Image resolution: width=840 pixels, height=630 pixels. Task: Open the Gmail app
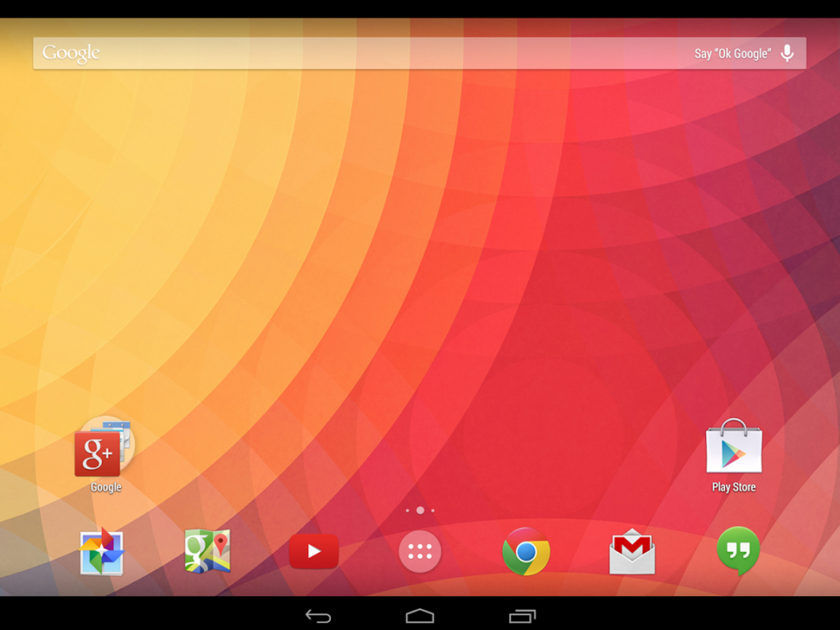click(x=632, y=551)
